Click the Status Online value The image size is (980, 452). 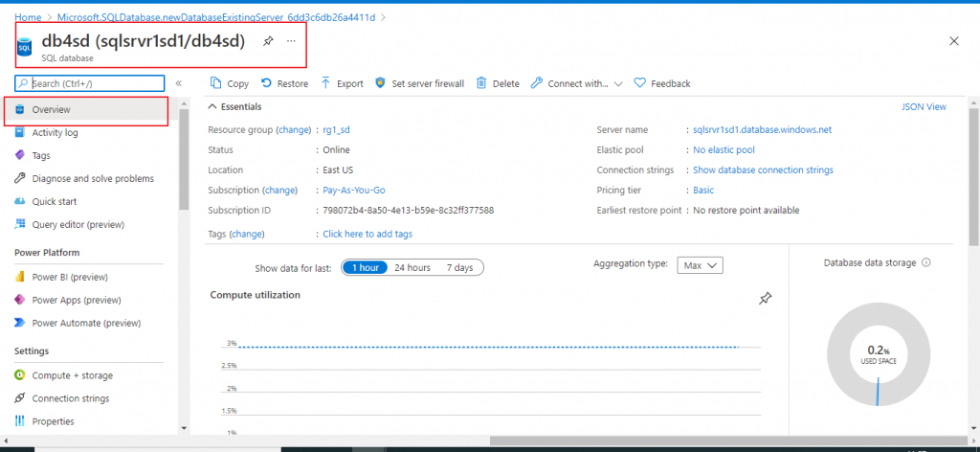pyautogui.click(x=336, y=150)
